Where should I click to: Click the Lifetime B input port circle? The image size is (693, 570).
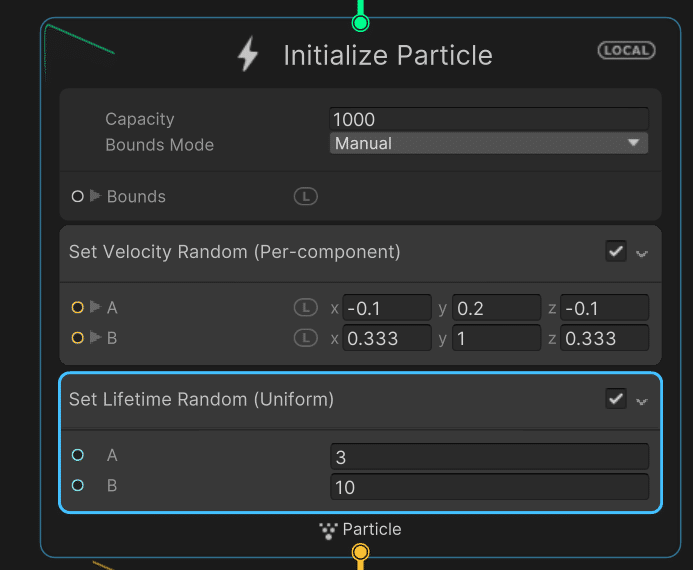coord(78,487)
